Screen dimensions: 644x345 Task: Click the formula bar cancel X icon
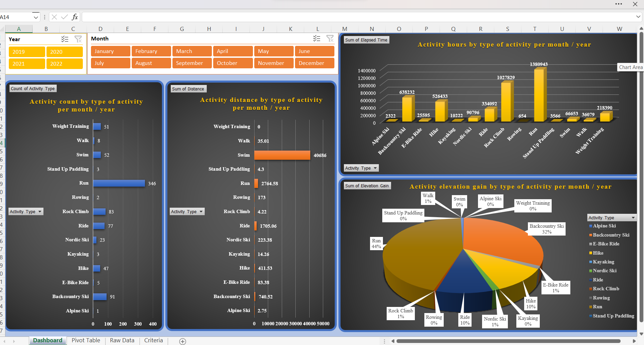(54, 17)
